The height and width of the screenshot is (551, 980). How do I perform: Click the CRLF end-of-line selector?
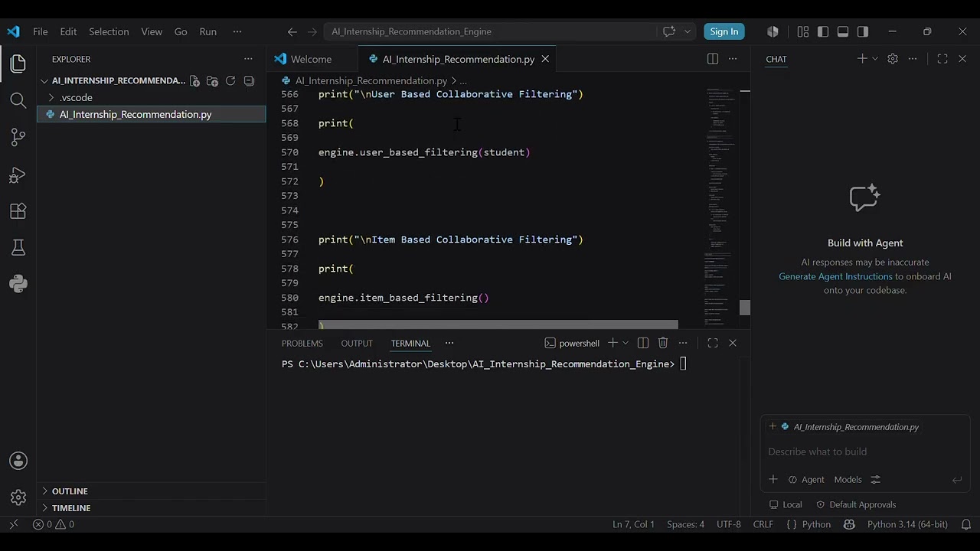click(763, 524)
